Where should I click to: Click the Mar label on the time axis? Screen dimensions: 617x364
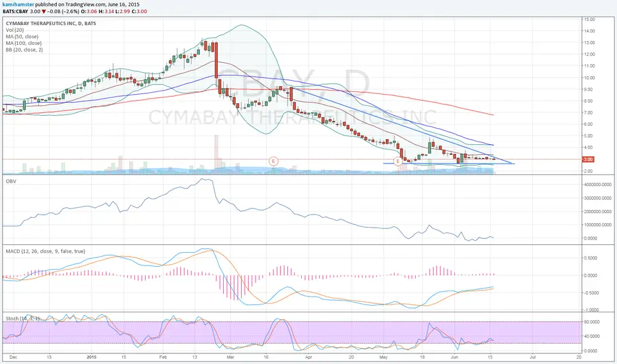tap(230, 357)
